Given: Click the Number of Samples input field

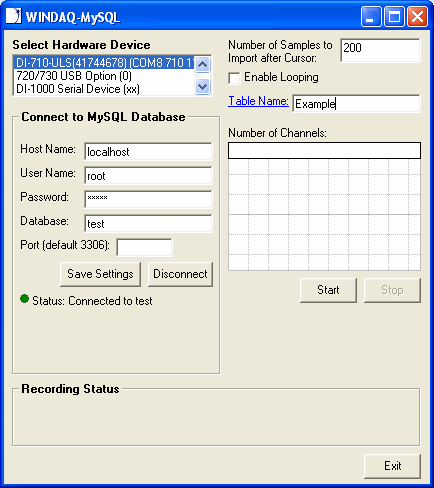Looking at the screenshot, I should [380, 50].
